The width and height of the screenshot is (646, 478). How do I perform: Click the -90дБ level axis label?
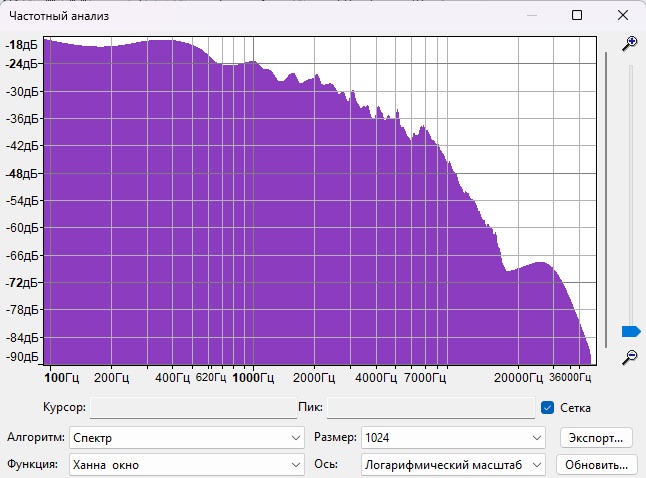click(22, 356)
